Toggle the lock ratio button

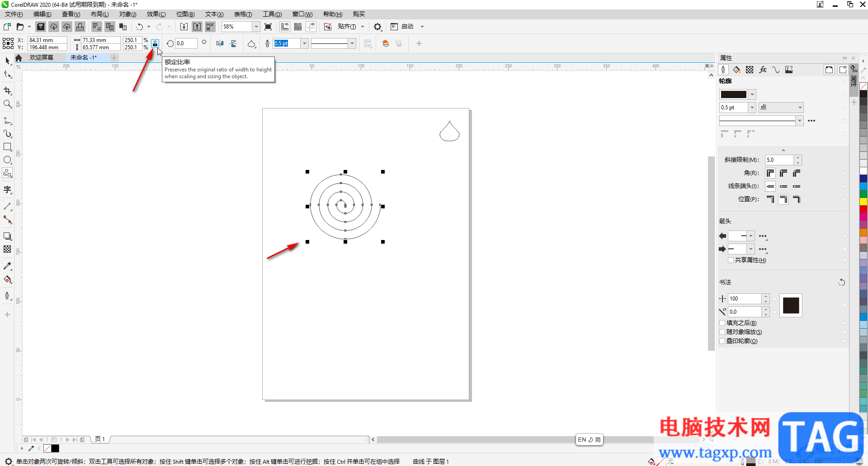[155, 43]
